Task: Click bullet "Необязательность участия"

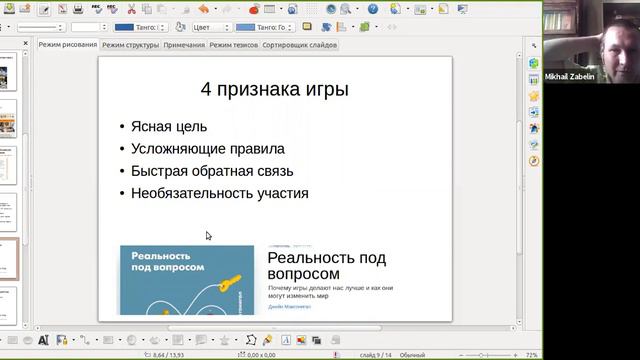Action: 220,193
